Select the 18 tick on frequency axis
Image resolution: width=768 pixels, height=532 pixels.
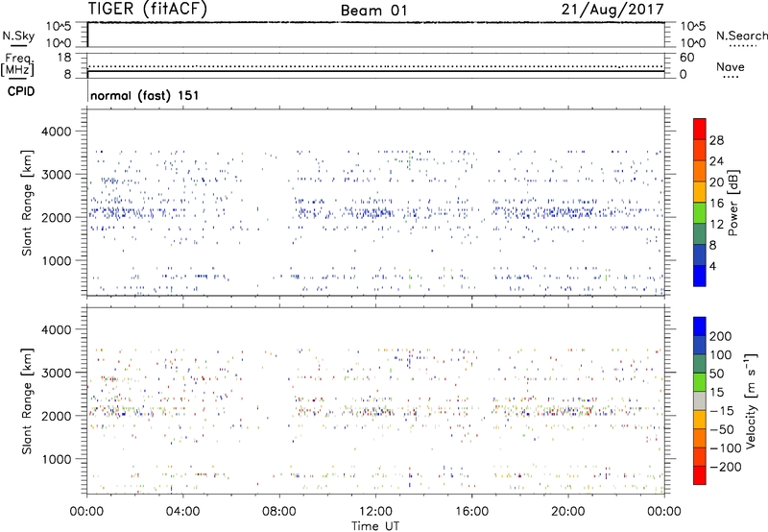pyautogui.click(x=64, y=58)
